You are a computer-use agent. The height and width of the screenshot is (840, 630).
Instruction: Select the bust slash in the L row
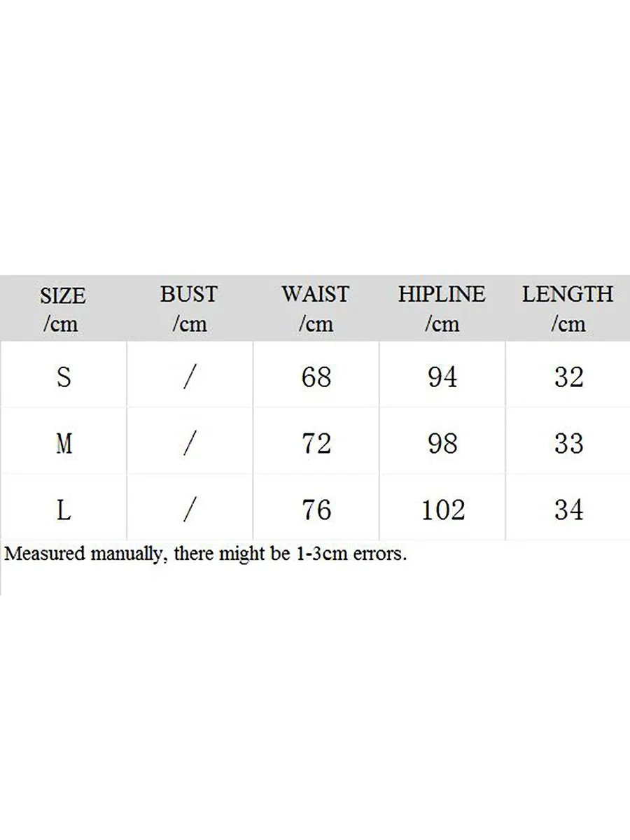click(189, 510)
